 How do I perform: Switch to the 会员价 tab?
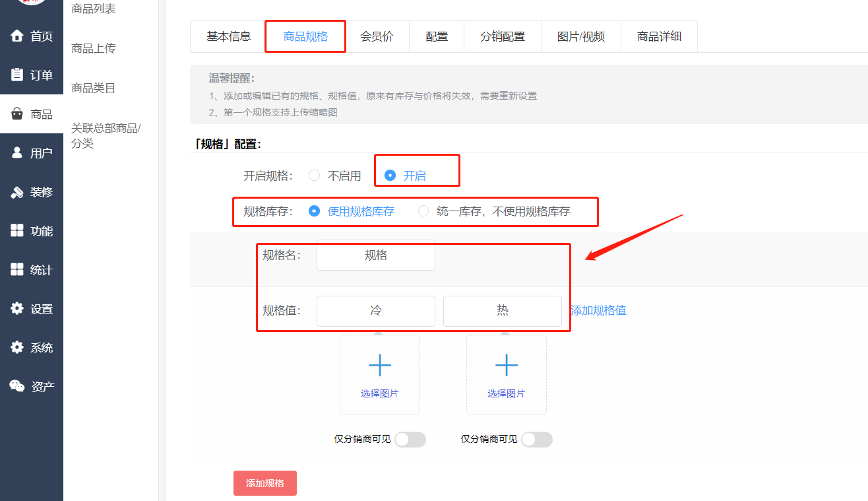pyautogui.click(x=377, y=36)
